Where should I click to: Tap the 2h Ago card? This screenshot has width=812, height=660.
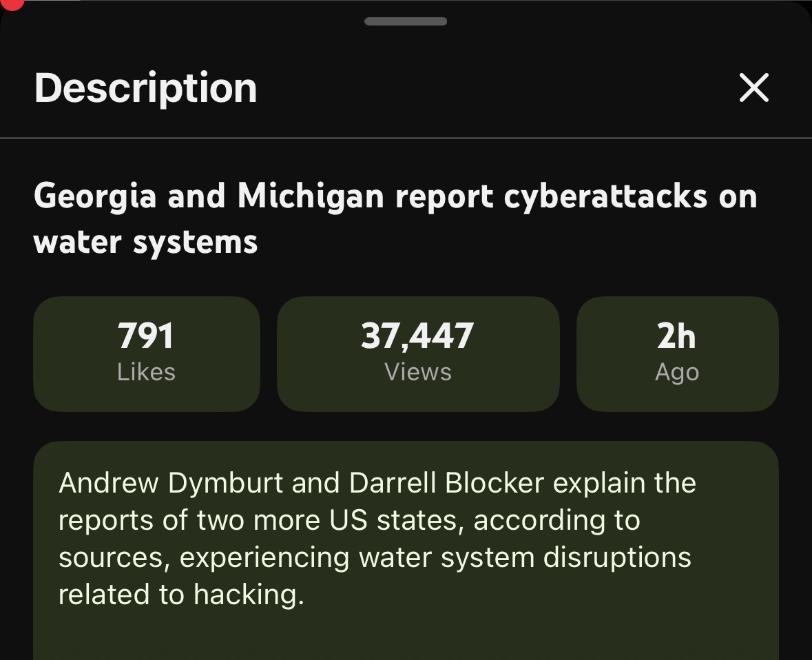[678, 354]
